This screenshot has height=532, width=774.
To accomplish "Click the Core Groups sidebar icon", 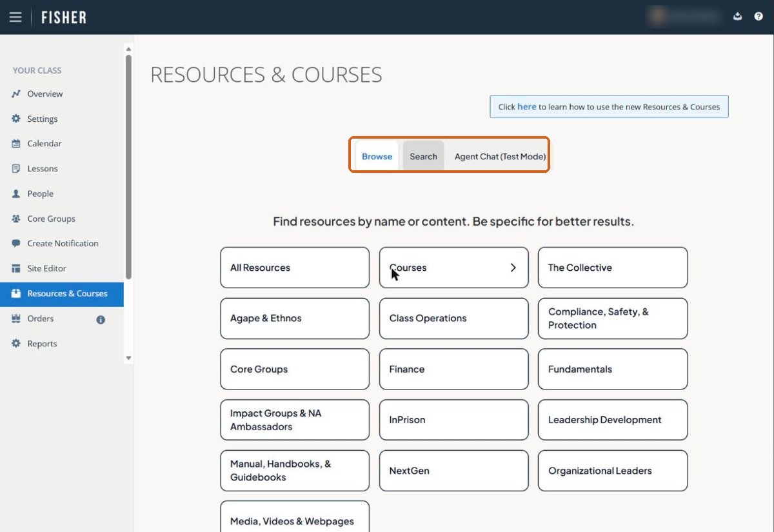I will pos(16,219).
